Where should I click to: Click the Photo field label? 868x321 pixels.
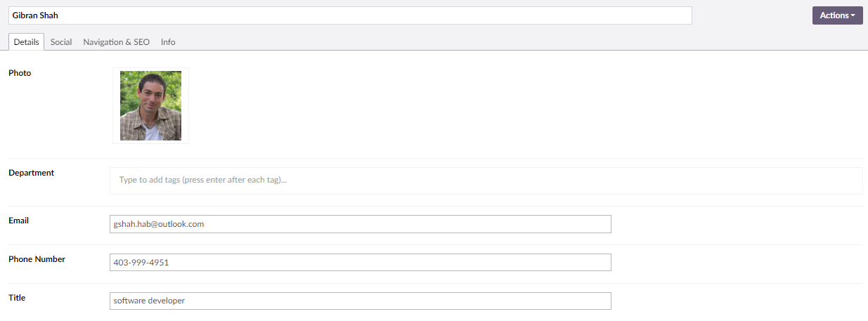pyautogui.click(x=20, y=73)
